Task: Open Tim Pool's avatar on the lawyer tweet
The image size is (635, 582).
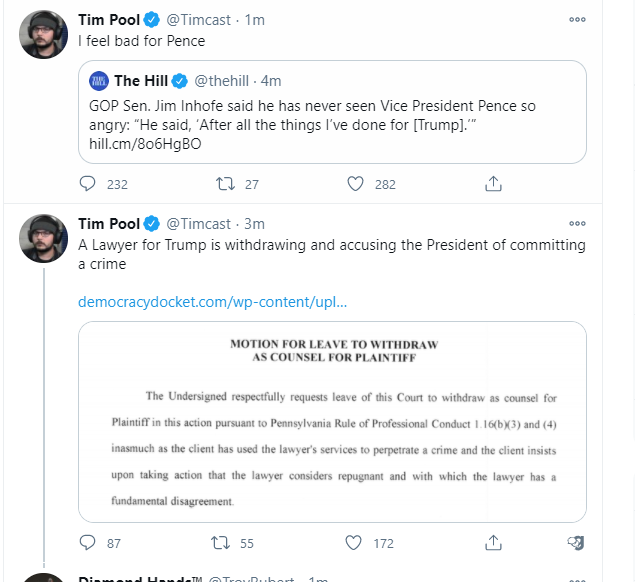Action: (x=44, y=239)
